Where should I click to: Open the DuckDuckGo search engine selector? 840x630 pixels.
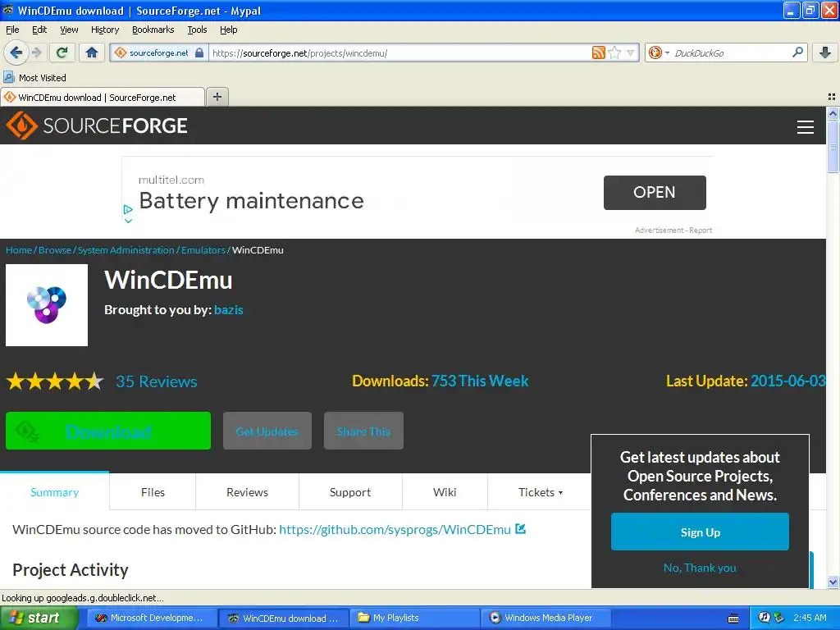point(659,52)
